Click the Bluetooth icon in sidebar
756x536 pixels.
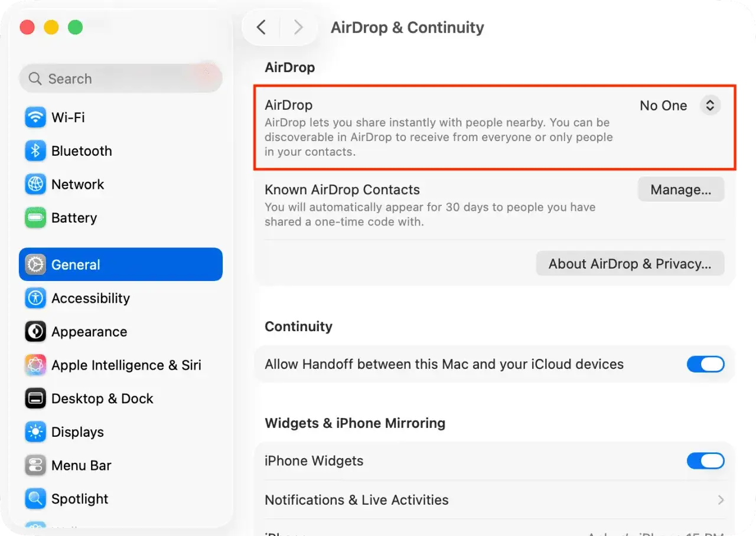coord(35,151)
